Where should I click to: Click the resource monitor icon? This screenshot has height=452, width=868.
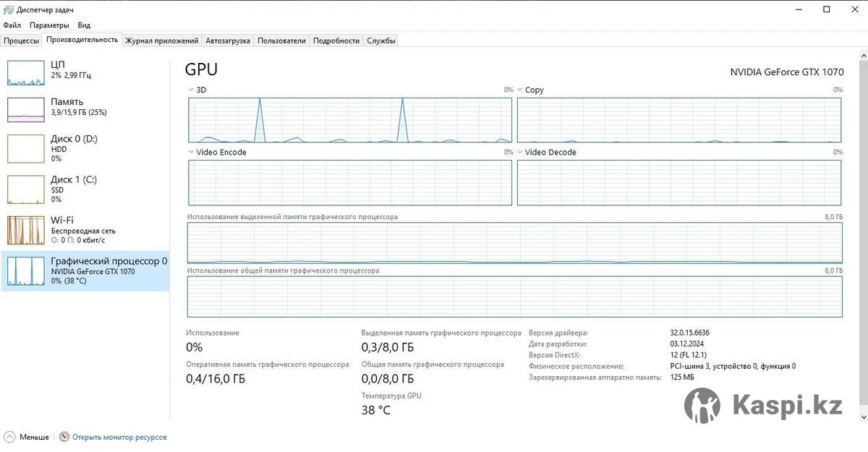(64, 437)
